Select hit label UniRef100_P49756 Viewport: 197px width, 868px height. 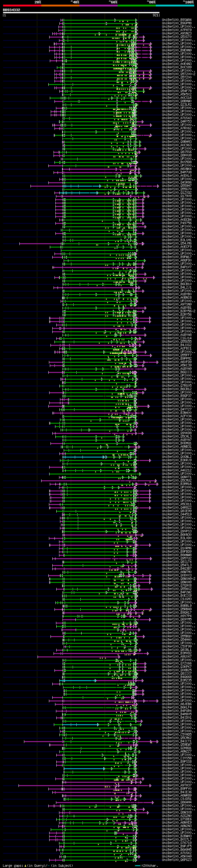(177, 223)
